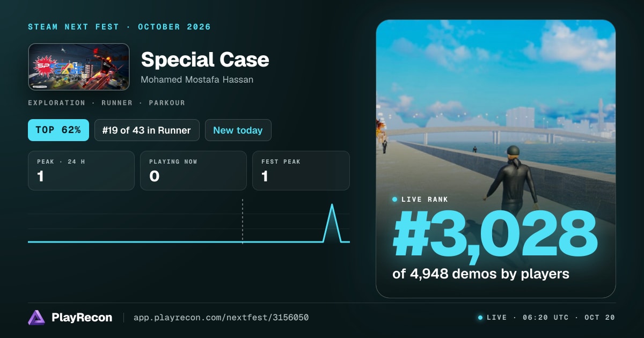Select developer name Mohamed Mostafa Hassan
The image size is (644, 338).
click(197, 79)
